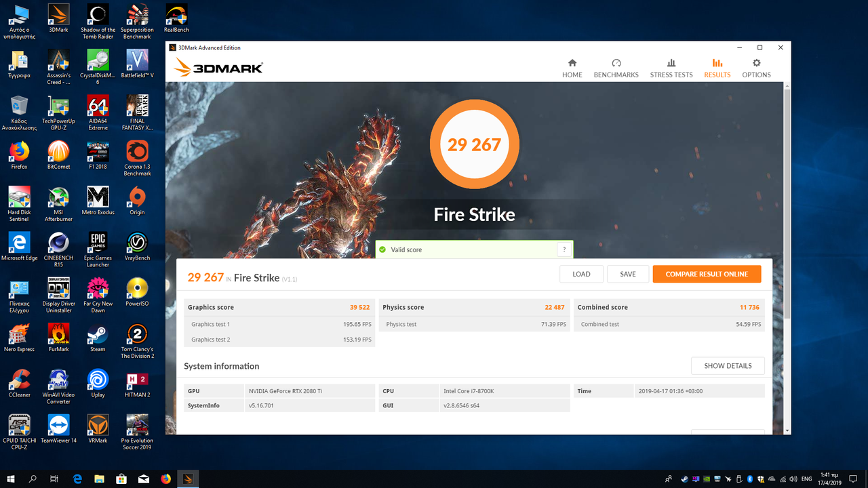The height and width of the screenshot is (488, 868).
Task: Click the valid score help question mark
Action: (564, 249)
